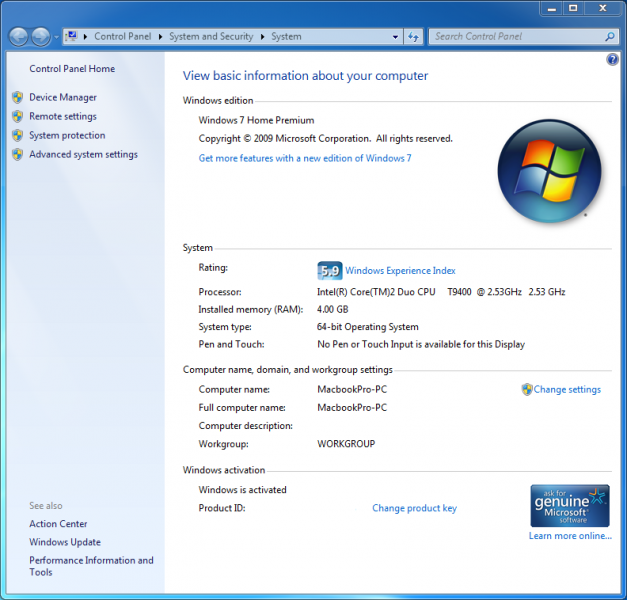
Task: Click the 'Change product key' link
Action: pyautogui.click(x=414, y=508)
